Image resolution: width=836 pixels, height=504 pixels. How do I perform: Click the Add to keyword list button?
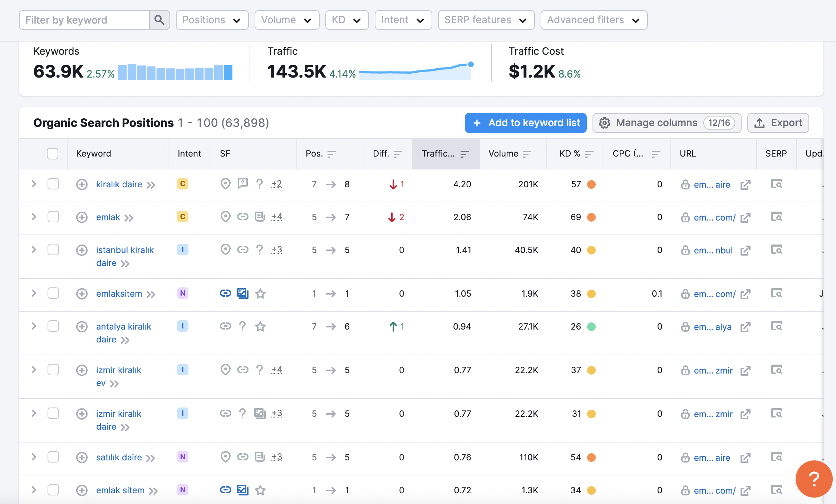click(x=525, y=123)
